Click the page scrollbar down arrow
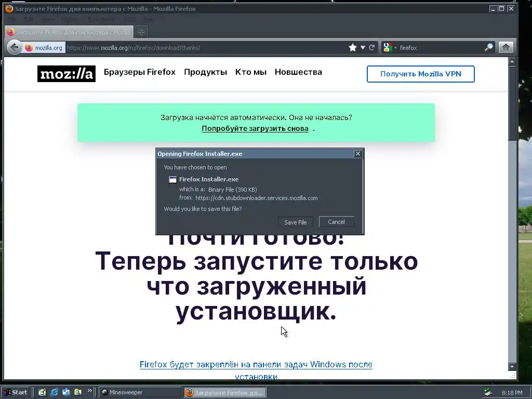The image size is (532, 399). pyautogui.click(x=512, y=367)
